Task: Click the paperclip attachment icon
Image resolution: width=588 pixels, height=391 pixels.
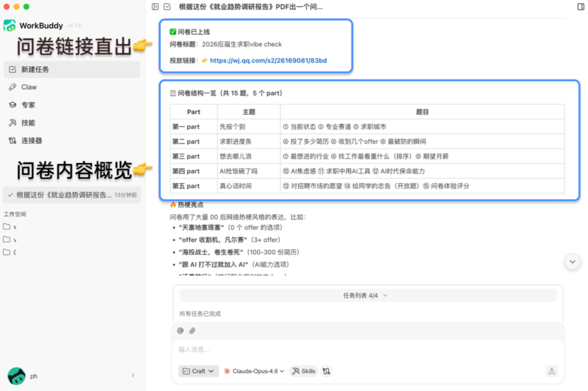Action: pyautogui.click(x=192, y=331)
